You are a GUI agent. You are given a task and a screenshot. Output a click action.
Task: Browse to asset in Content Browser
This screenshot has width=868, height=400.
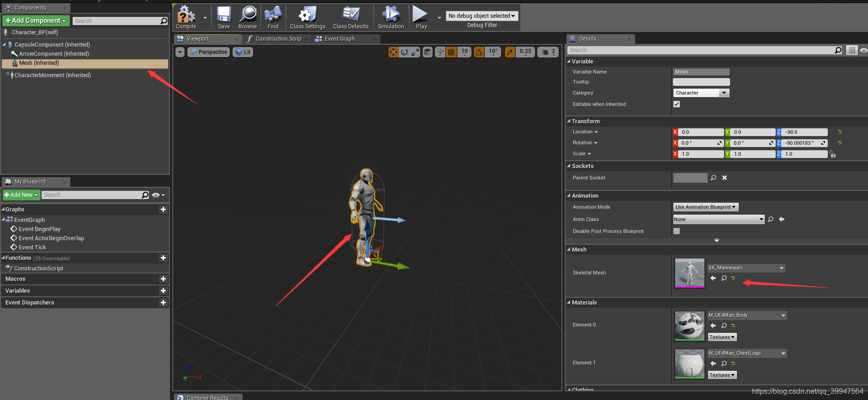coord(248,18)
